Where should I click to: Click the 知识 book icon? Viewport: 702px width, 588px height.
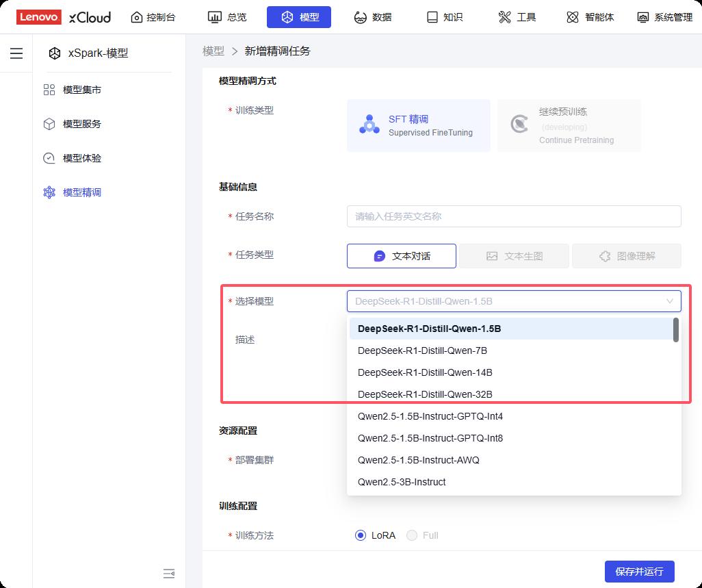[432, 17]
